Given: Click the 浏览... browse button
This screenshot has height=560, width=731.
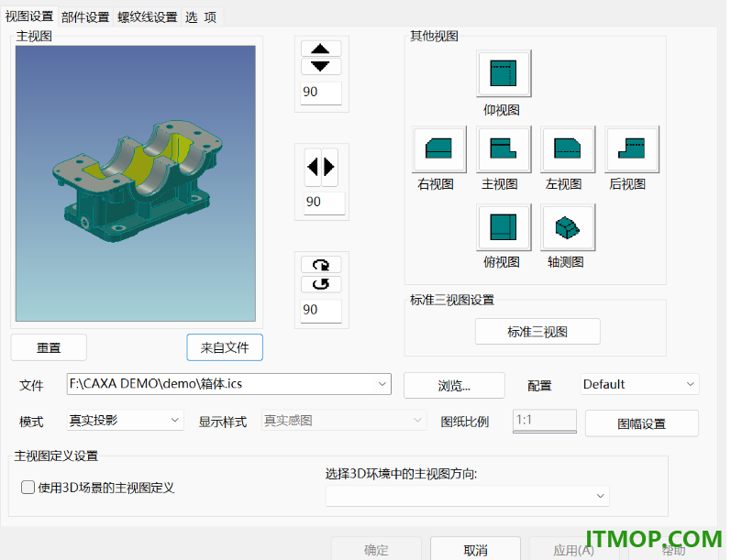Looking at the screenshot, I should (x=454, y=385).
